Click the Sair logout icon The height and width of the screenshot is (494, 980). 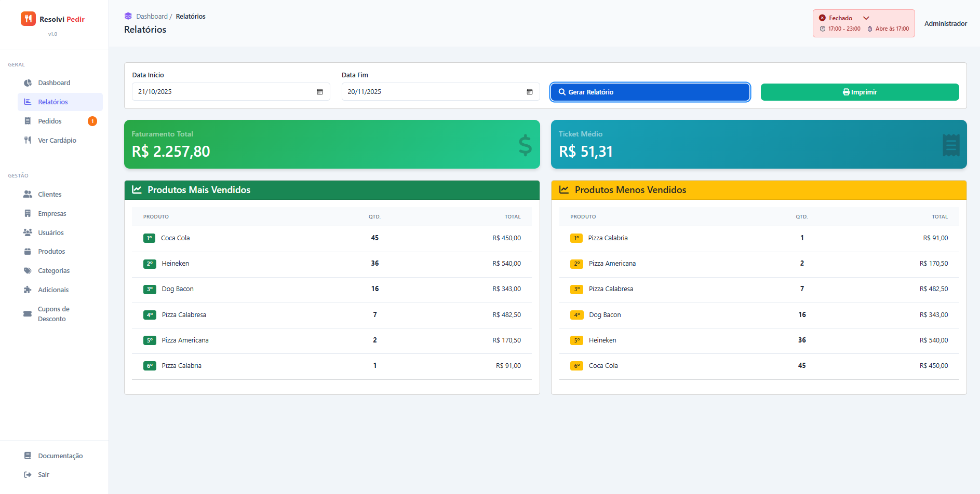coord(28,475)
